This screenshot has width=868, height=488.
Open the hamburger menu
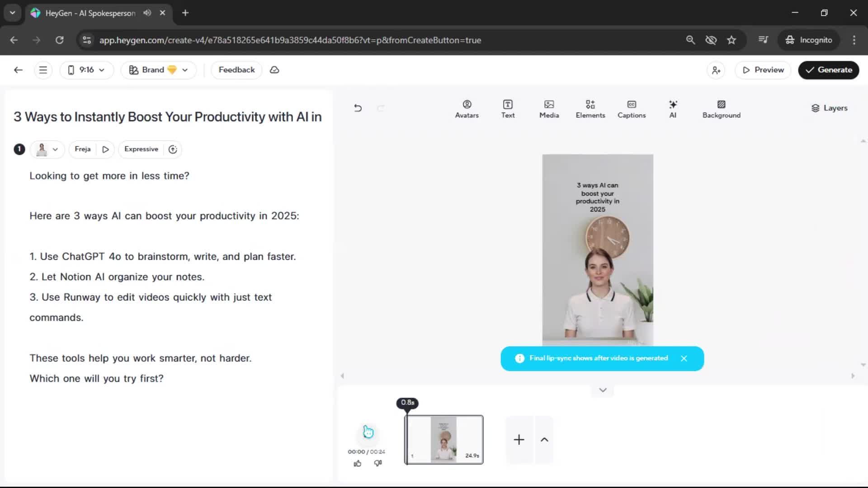point(43,70)
